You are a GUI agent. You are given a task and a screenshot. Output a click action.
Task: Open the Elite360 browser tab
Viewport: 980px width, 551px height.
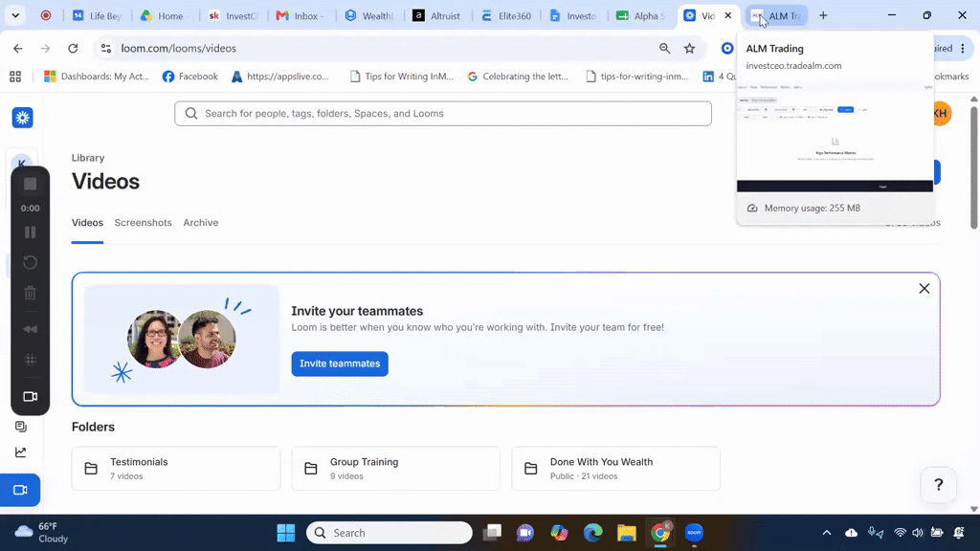pos(505,15)
